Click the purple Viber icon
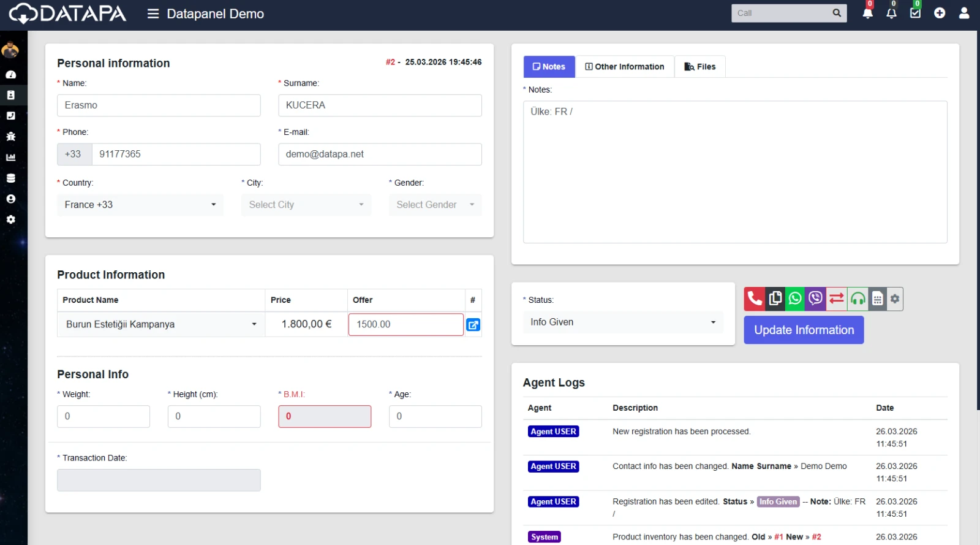This screenshot has width=980, height=545. point(815,299)
